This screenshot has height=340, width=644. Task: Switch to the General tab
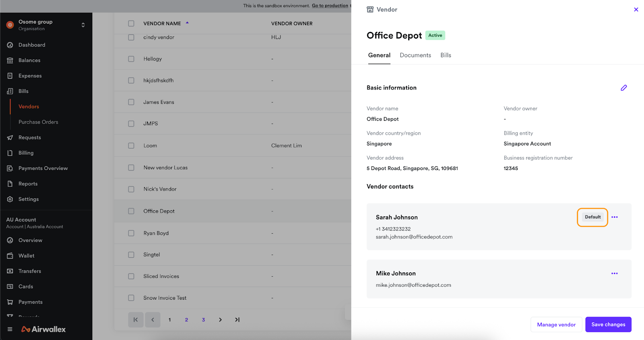tap(379, 55)
